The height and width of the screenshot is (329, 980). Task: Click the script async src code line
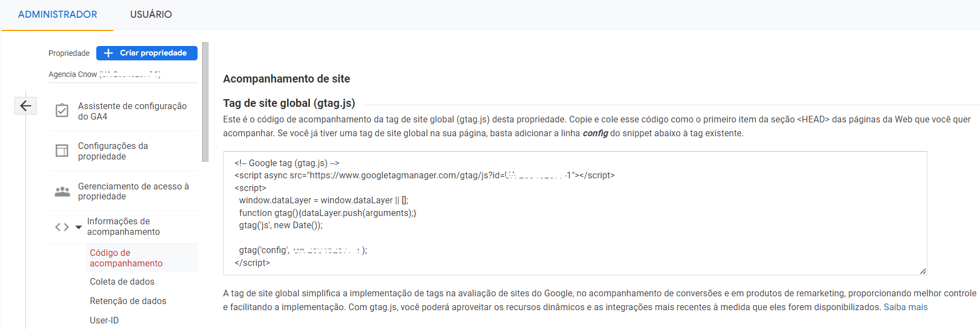424,176
